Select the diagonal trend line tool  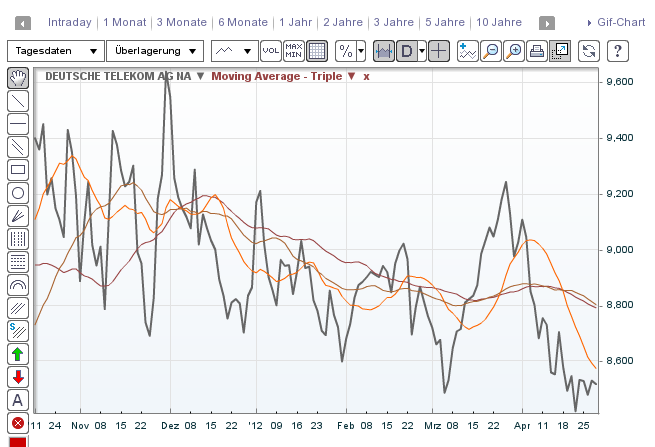point(18,101)
